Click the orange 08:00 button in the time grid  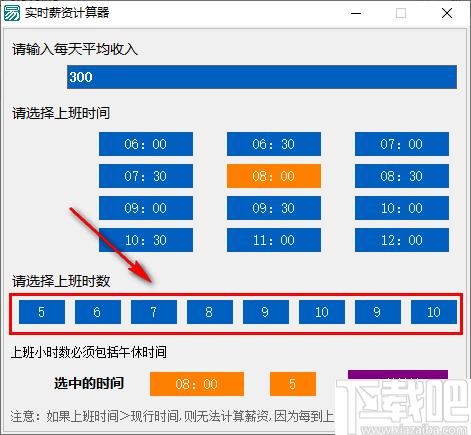[274, 176]
